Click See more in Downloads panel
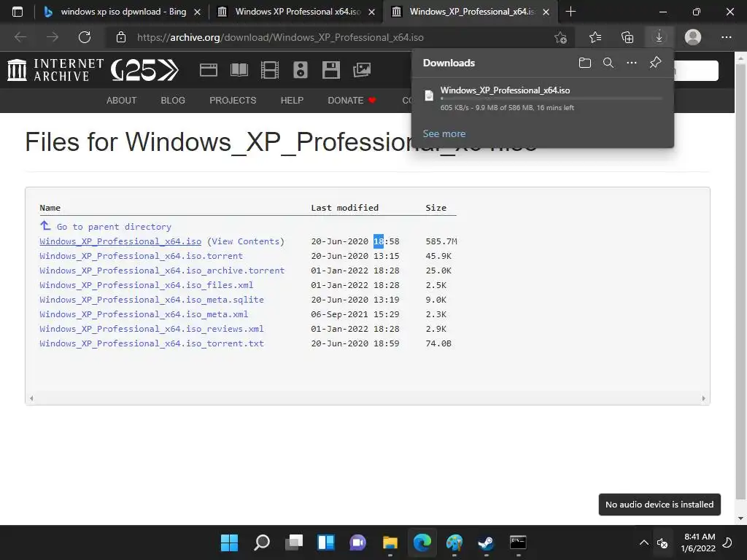The width and height of the screenshot is (747, 560). coord(444,134)
